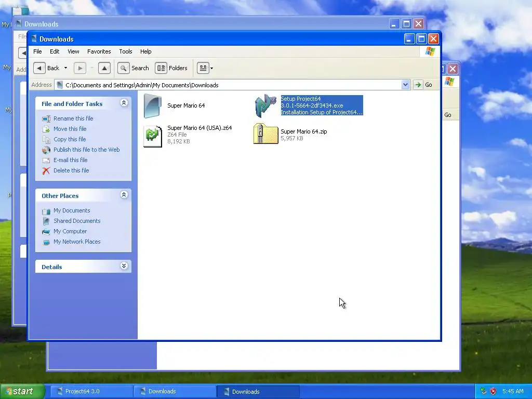Switch to Project64 3.0 taskbar button
This screenshot has width=532, height=399.
[91, 392]
